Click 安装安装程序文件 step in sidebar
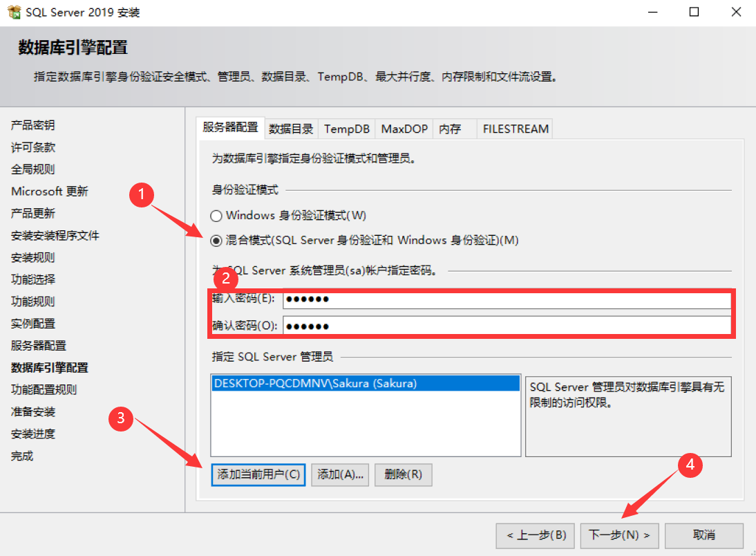This screenshot has height=556, width=756. [x=55, y=236]
